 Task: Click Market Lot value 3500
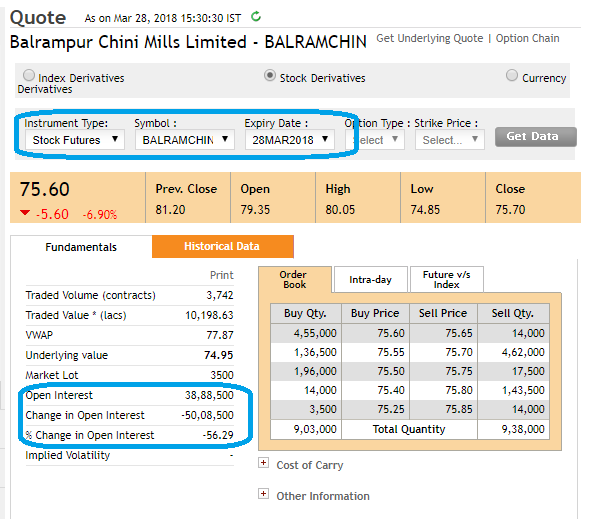click(222, 375)
